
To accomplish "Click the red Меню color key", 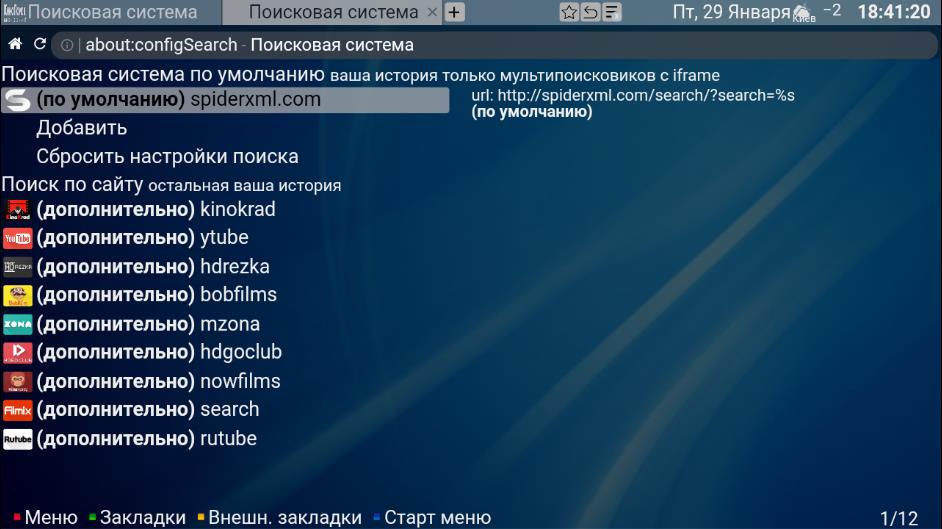I will pos(17,516).
